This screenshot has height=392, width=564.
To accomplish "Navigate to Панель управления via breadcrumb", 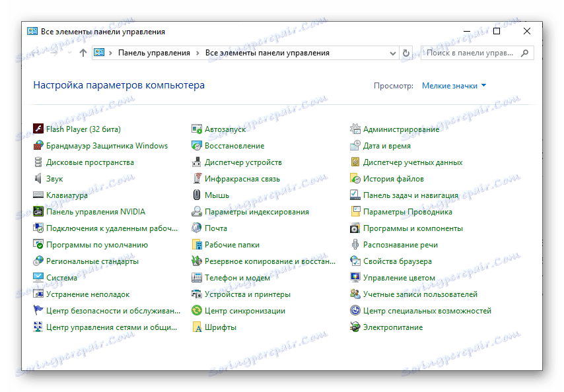I will click(x=153, y=53).
